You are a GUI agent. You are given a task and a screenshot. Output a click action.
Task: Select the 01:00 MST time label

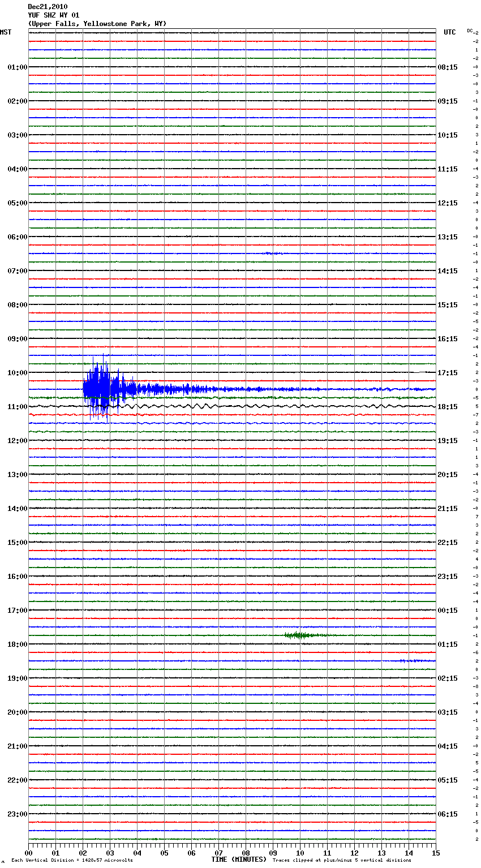[x=17, y=67]
